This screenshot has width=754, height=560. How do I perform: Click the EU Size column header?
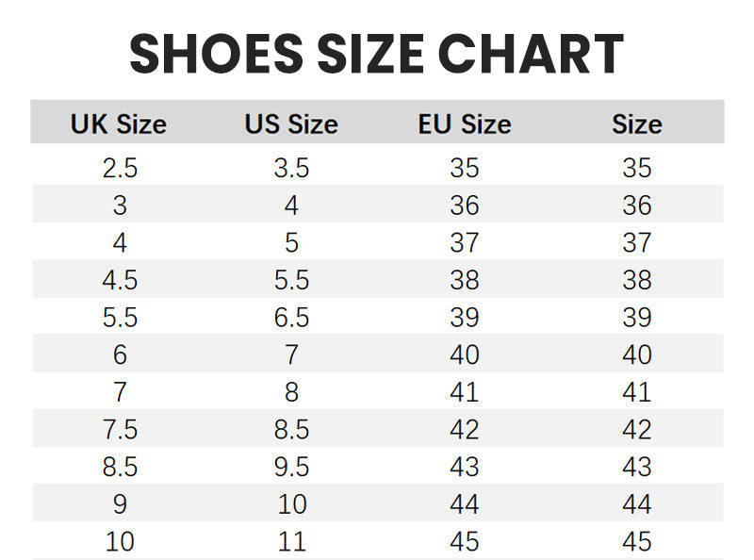pos(465,124)
